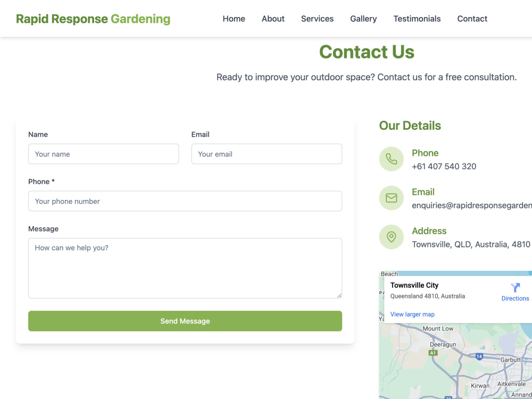Image resolution: width=532 pixels, height=399 pixels.
Task: Jump to Testimonials
Action: tap(417, 19)
